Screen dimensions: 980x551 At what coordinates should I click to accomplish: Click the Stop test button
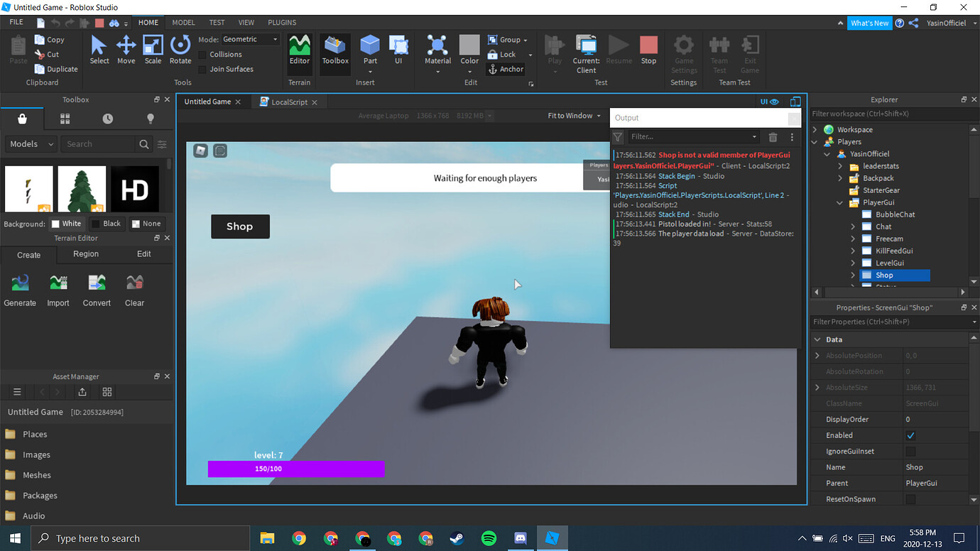tap(648, 50)
